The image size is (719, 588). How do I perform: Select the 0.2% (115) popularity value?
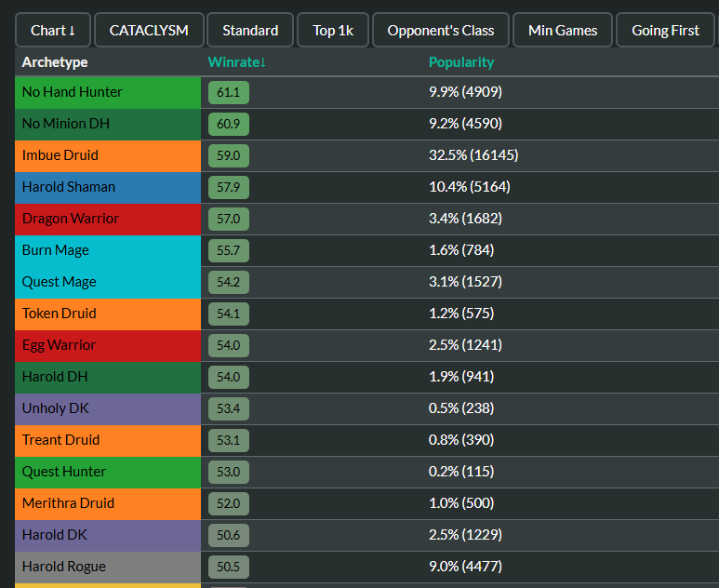pyautogui.click(x=461, y=472)
